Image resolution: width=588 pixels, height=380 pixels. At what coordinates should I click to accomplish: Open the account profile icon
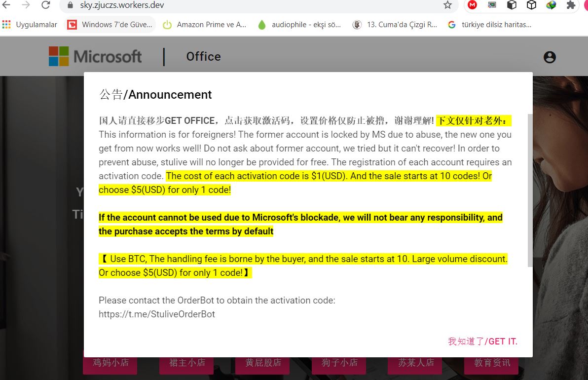tap(550, 57)
